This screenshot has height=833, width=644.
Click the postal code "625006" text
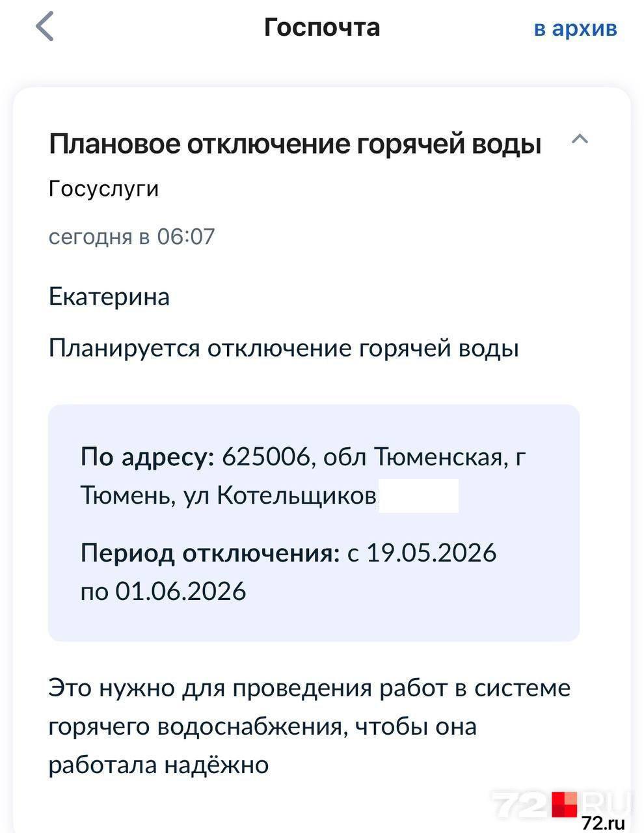[x=265, y=457]
